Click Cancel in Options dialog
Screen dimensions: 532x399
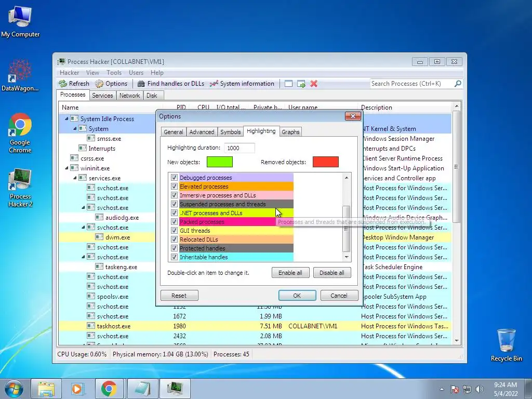click(x=339, y=296)
